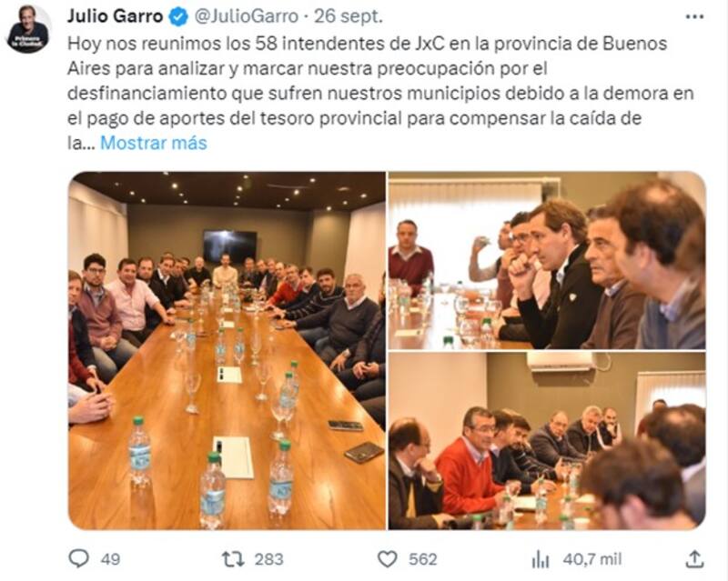Click the share upload icon
The width and height of the screenshot is (728, 581).
pos(694,559)
